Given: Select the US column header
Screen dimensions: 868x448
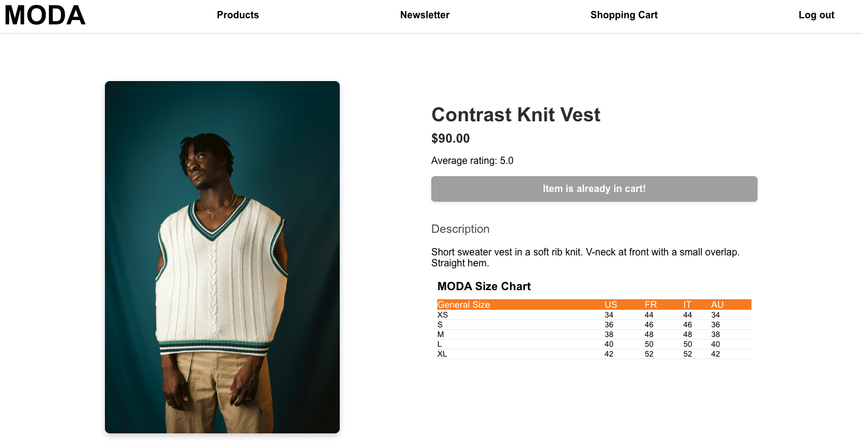Looking at the screenshot, I should click(611, 305).
